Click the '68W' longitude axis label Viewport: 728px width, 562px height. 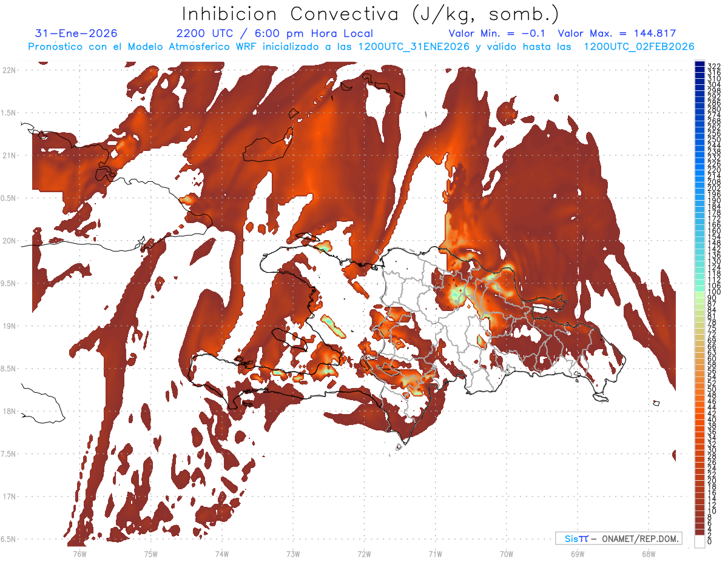coord(649,553)
